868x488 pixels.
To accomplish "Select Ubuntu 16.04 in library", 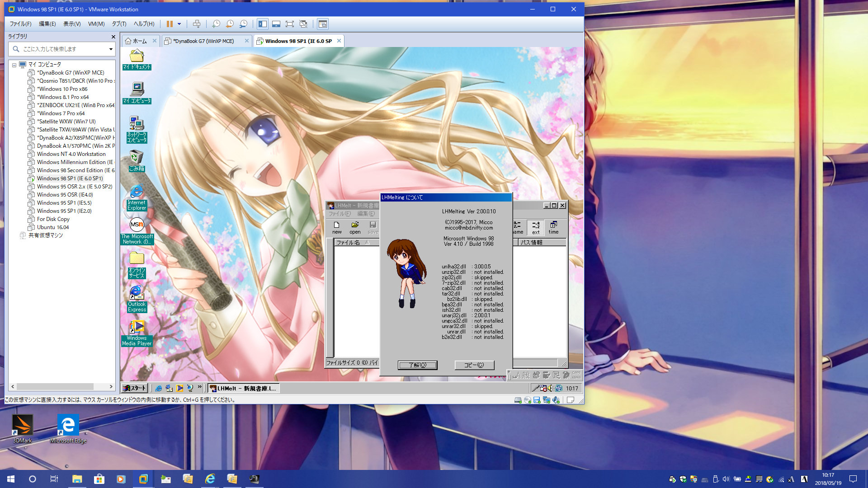I will tap(52, 227).
